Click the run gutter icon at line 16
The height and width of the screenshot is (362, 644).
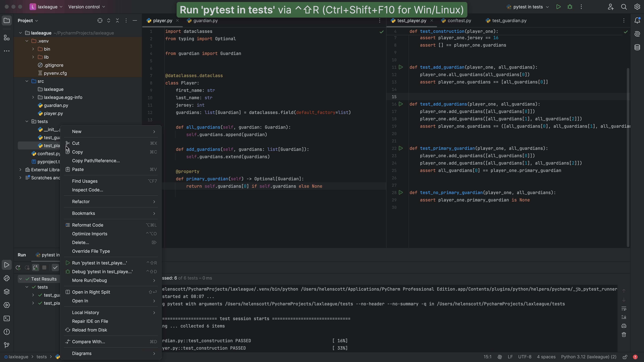(401, 104)
